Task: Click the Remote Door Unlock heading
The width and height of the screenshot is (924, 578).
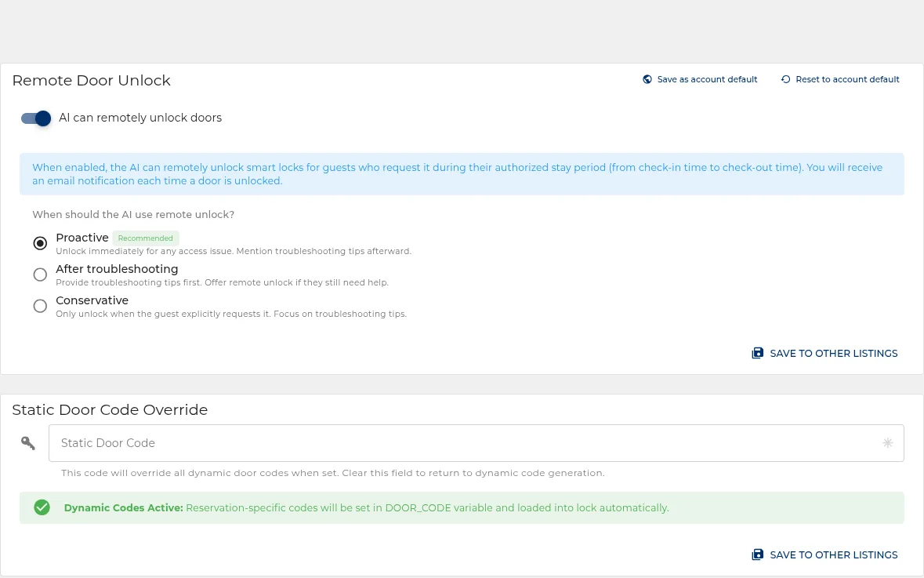Action: click(x=92, y=80)
